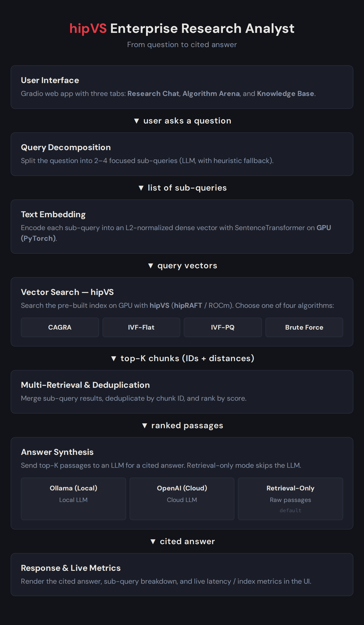Pick the Retrieval-Only default card
364x625 pixels.
[290, 499]
